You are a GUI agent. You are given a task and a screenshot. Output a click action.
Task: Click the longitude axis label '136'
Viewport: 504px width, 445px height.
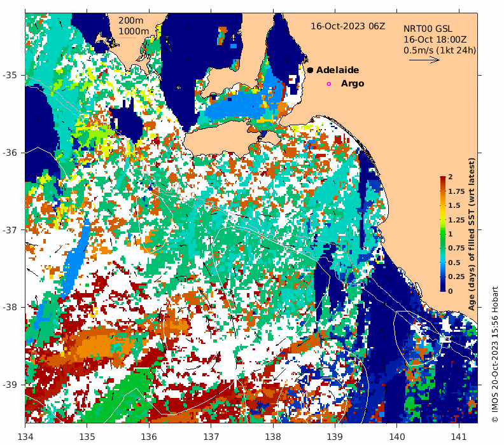(149, 437)
